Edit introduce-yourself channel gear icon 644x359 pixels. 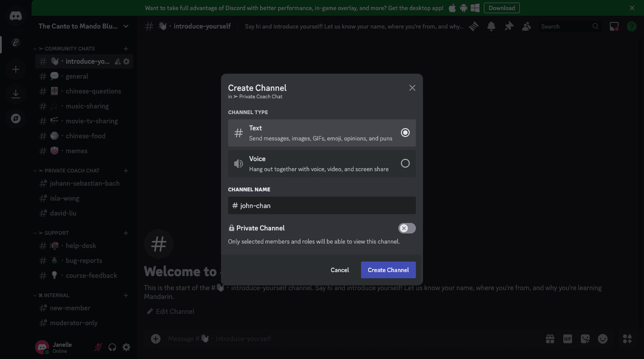coord(126,62)
